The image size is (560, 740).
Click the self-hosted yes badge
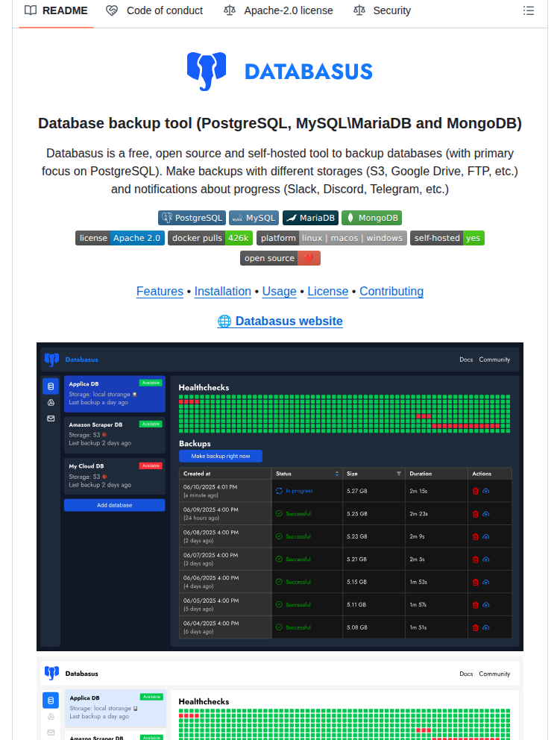point(447,238)
